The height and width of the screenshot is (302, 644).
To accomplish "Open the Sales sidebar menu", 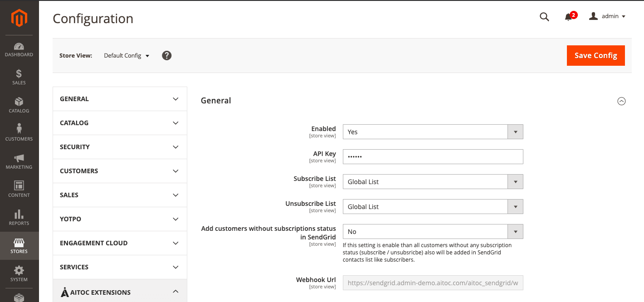I will (x=19, y=78).
